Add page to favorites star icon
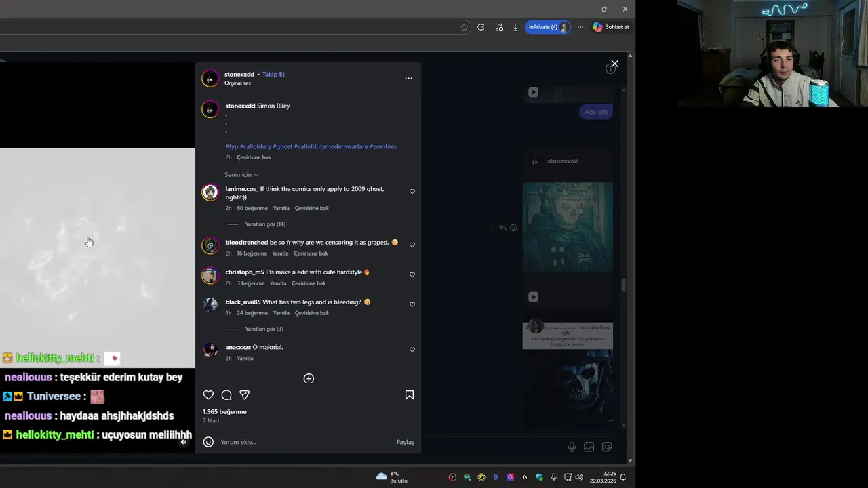Image resolution: width=868 pixels, height=488 pixels. 464,27
